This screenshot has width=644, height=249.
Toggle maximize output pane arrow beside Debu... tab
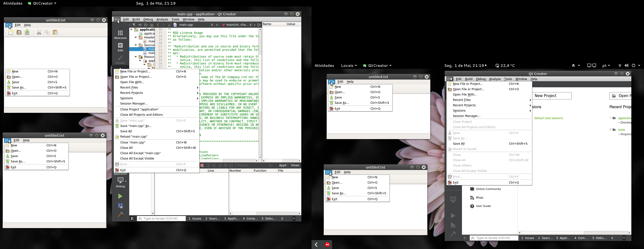tap(294, 219)
